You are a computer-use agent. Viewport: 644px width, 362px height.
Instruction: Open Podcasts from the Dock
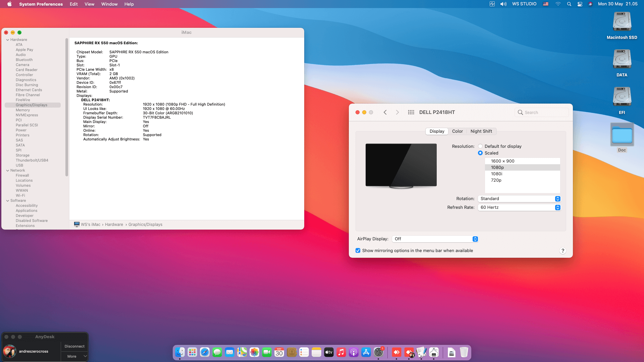click(354, 352)
